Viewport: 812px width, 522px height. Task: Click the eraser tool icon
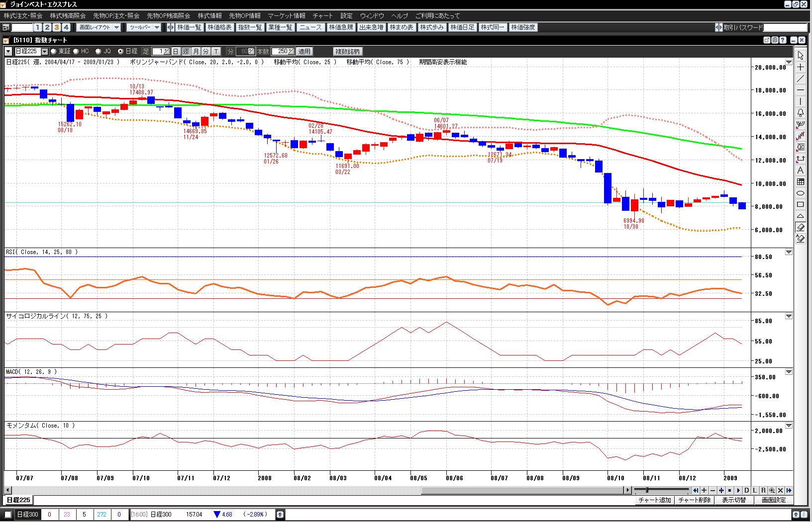point(801,227)
